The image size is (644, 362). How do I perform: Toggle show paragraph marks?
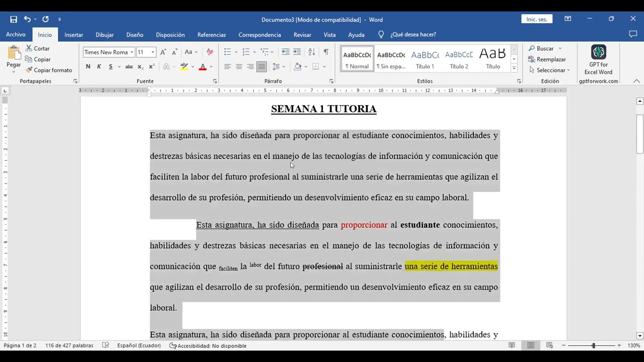326,52
